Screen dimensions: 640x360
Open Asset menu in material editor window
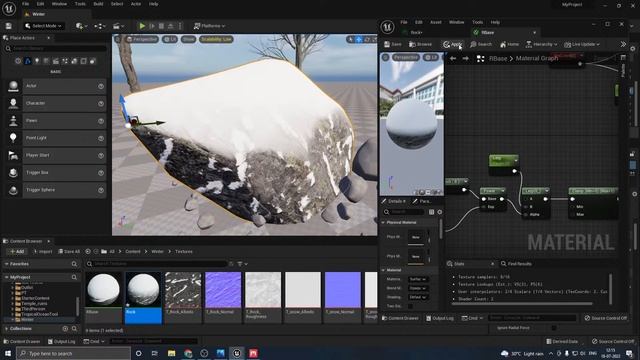436,22
